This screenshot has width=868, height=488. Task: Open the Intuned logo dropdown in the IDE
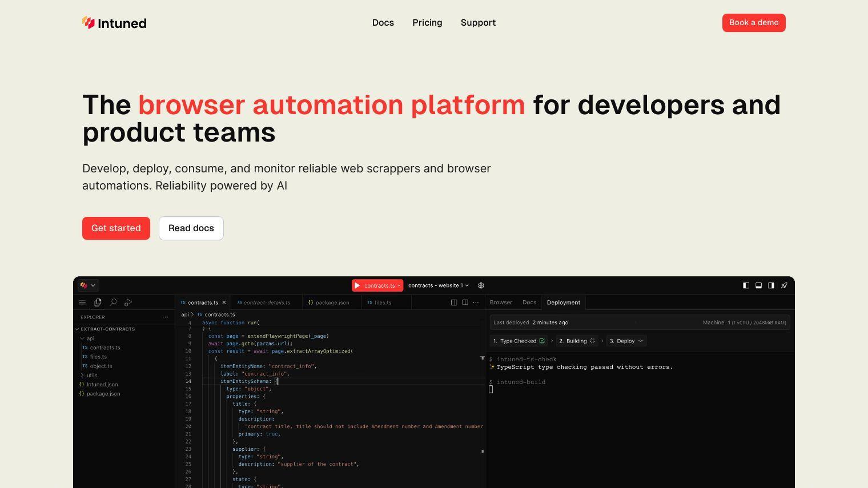point(88,285)
